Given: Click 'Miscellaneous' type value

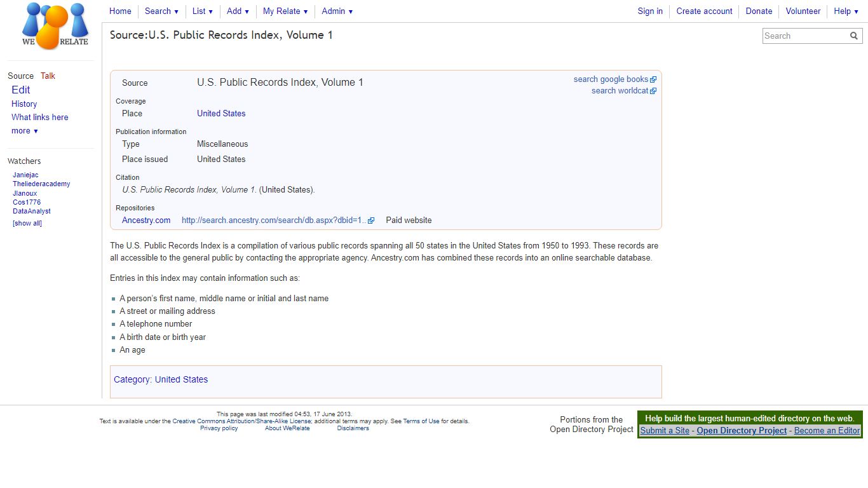Looking at the screenshot, I should pos(222,144).
